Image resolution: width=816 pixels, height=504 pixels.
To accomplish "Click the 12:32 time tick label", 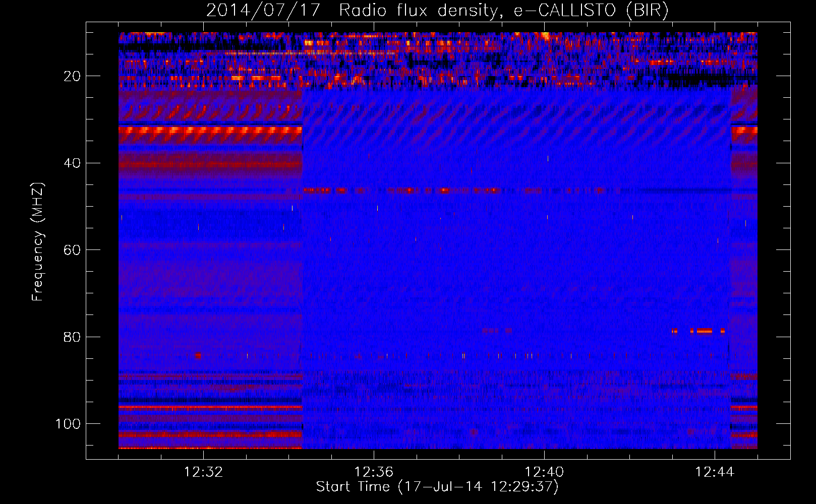I will (x=203, y=472).
